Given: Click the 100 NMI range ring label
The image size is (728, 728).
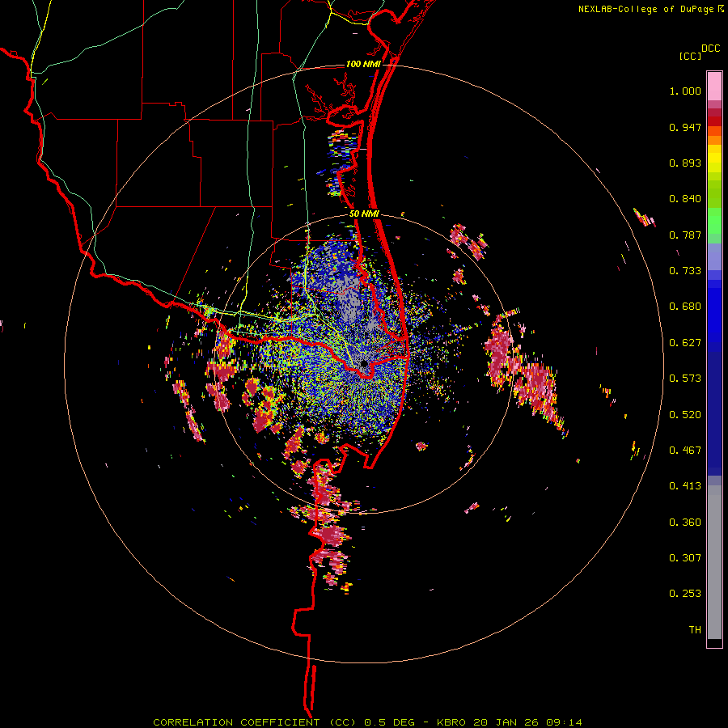Looking at the screenshot, I should tap(363, 64).
